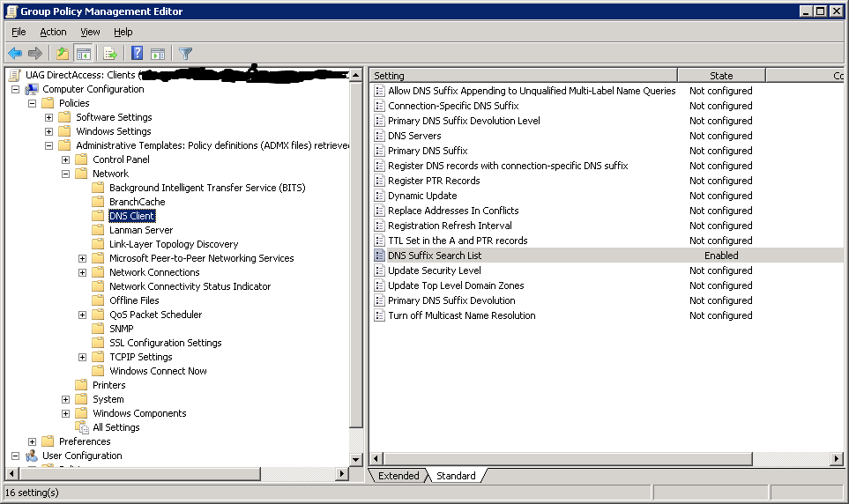Click the Primary DNS Suffix policy icon

[380, 151]
